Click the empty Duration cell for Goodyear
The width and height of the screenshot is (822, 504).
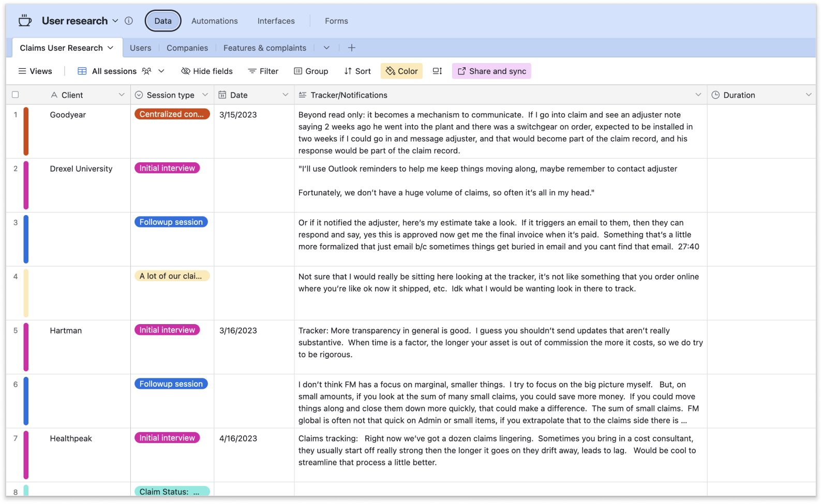click(x=761, y=131)
